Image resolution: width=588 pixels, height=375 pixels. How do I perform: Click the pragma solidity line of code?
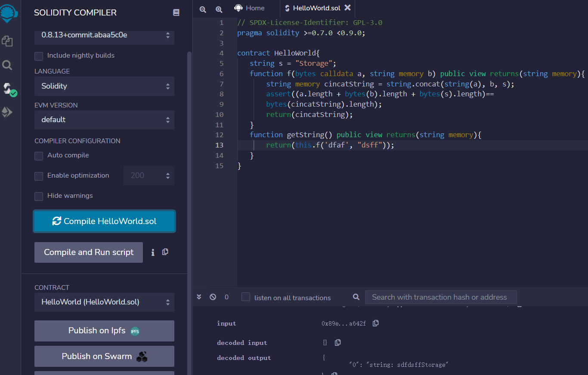pyautogui.click(x=301, y=33)
